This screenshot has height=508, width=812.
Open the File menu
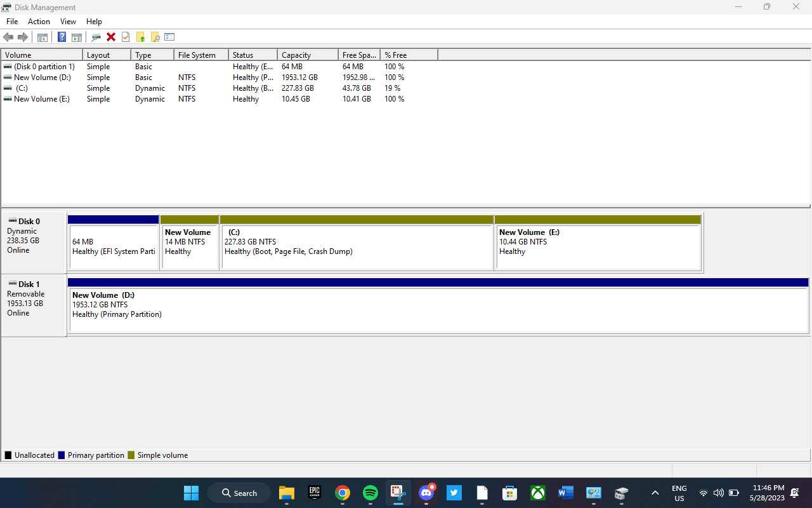[11, 21]
